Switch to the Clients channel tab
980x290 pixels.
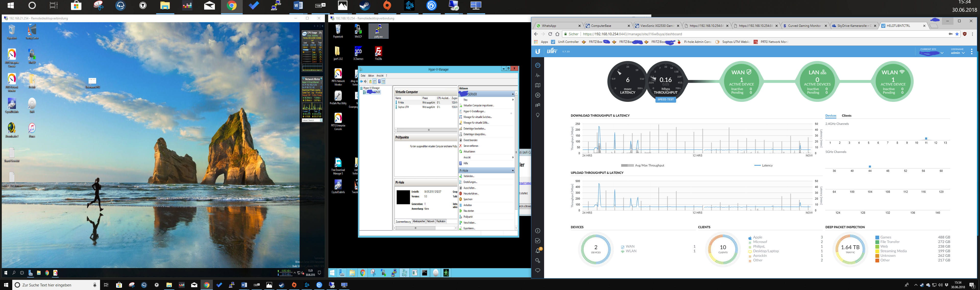(847, 116)
